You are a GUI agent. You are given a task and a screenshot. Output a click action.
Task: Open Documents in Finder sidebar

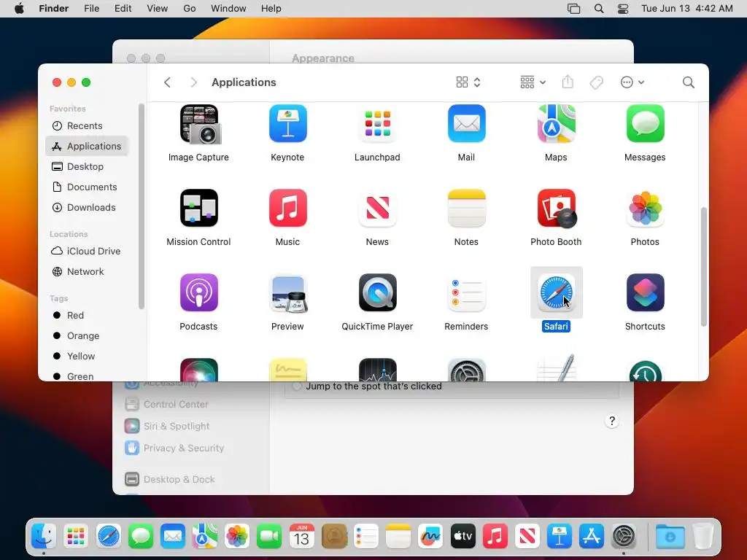[x=88, y=187]
